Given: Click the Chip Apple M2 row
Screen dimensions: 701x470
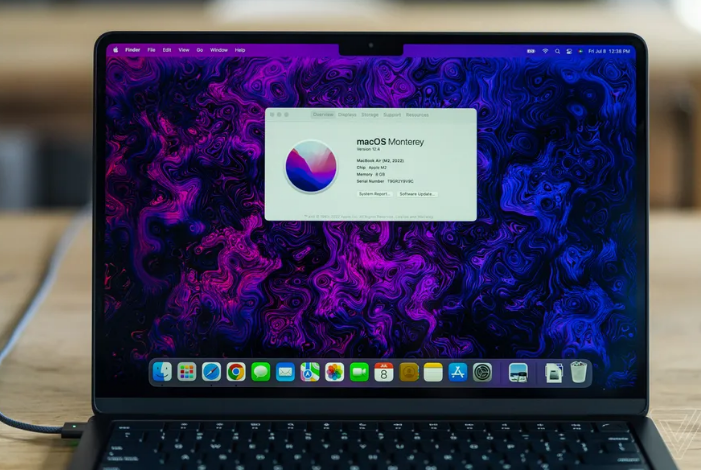Looking at the screenshot, I should coord(372,167).
